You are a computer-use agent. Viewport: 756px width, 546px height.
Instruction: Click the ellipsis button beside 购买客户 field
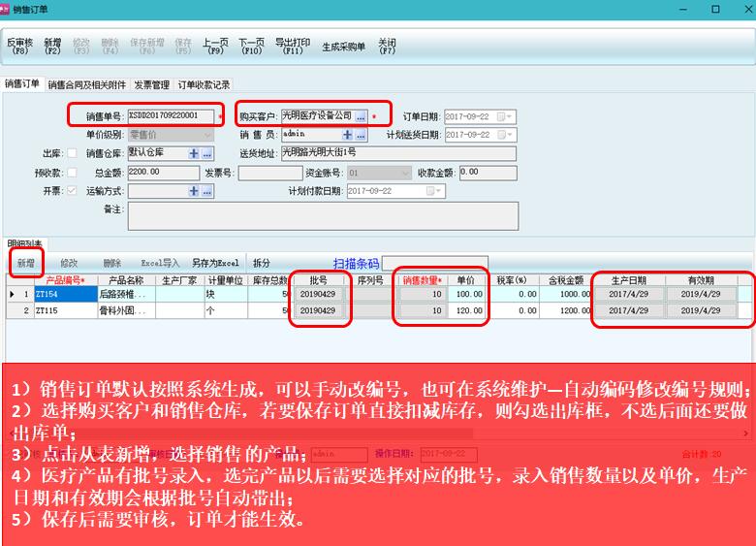coord(361,116)
